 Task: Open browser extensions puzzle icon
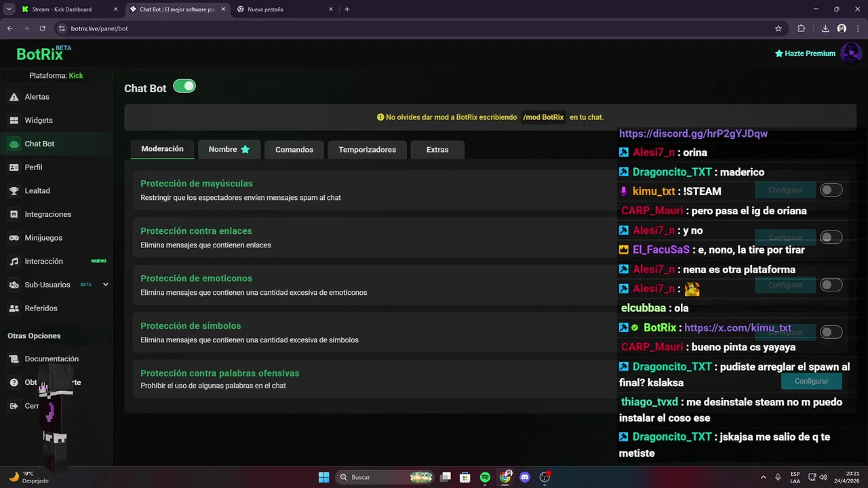click(x=802, y=28)
